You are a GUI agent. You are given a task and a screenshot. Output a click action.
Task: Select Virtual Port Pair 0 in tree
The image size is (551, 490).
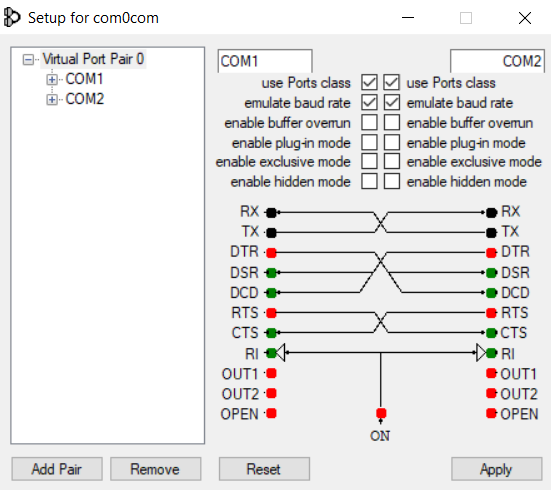pos(93,59)
